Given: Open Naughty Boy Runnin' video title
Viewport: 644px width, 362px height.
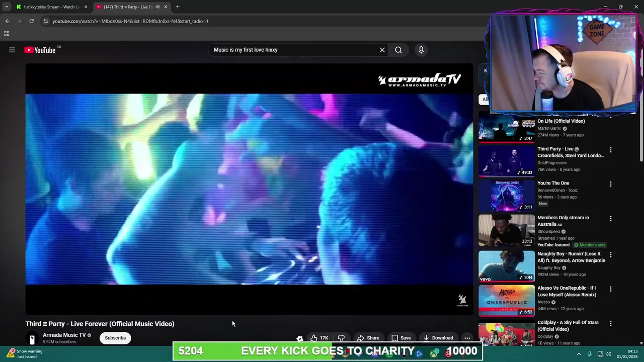Looking at the screenshot, I should click(571, 257).
